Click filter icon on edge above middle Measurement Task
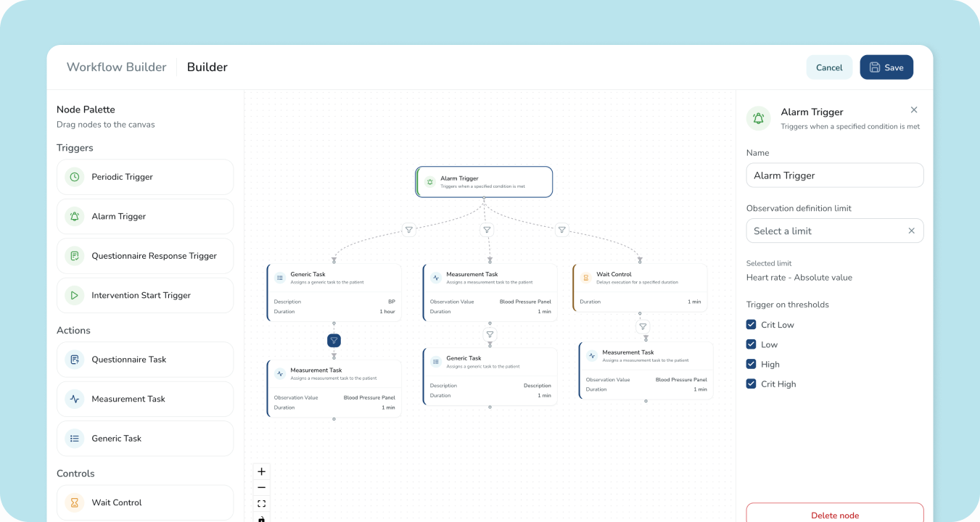980x522 pixels. click(x=487, y=230)
